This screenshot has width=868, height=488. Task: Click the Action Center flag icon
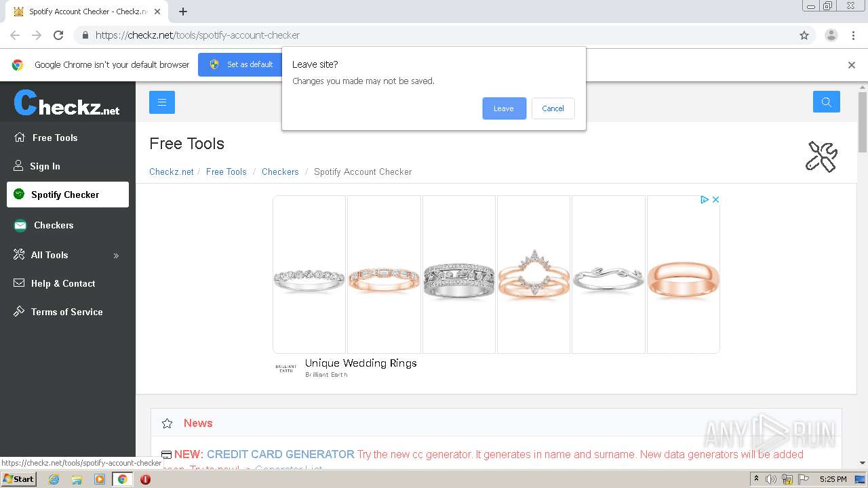[804, 479]
